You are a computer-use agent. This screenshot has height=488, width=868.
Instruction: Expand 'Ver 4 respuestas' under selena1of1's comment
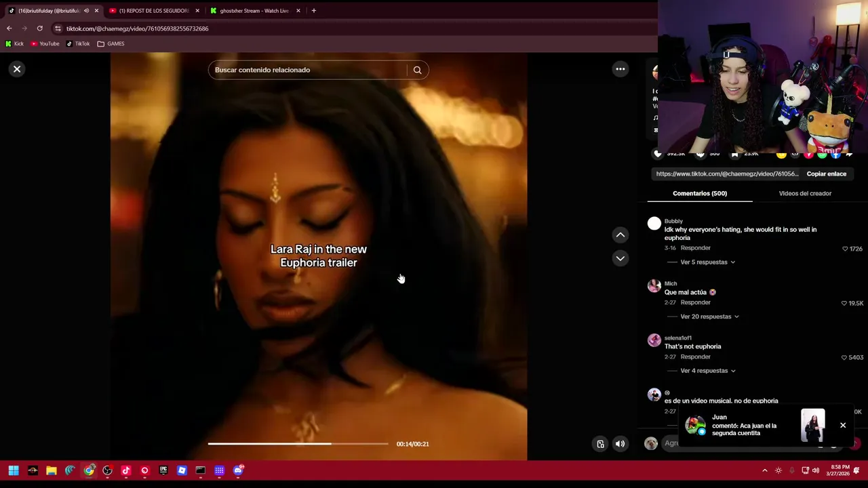(707, 371)
